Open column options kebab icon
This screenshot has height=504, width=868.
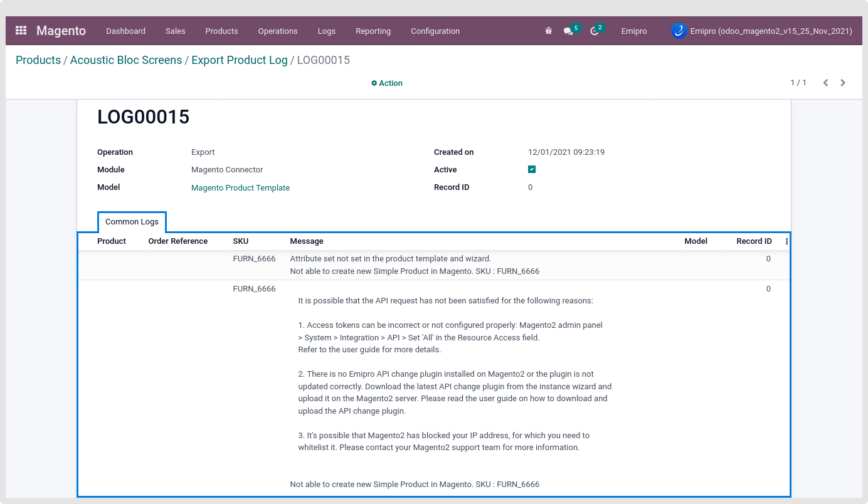click(786, 241)
